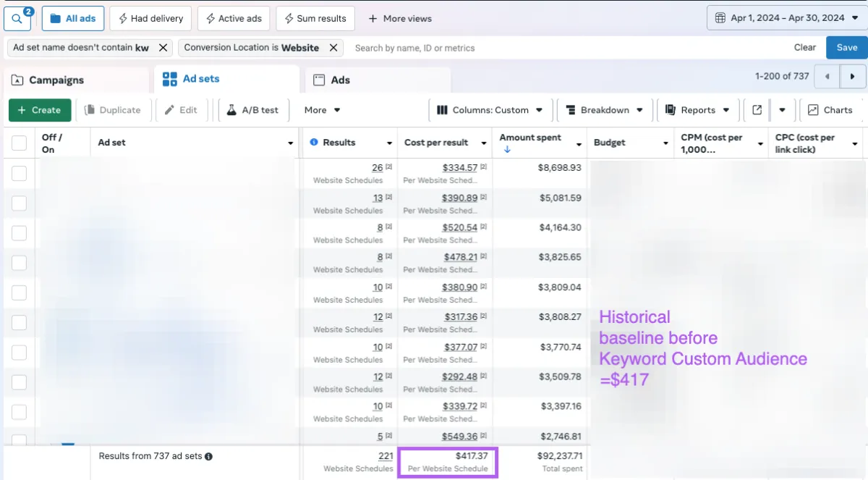Open the $520.54 cost per result link
868x480 pixels.
(x=460, y=227)
